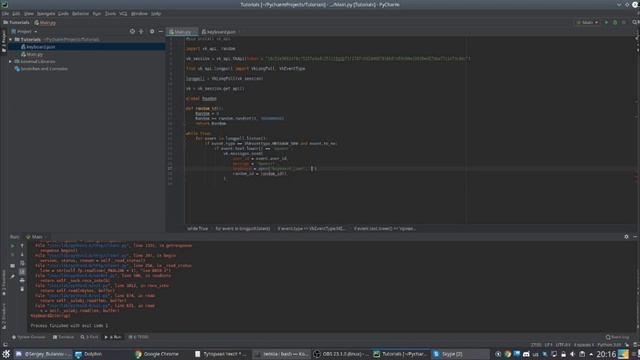
Task: Toggle the Project side tool window tab
Action: pyautogui.click(x=4, y=41)
